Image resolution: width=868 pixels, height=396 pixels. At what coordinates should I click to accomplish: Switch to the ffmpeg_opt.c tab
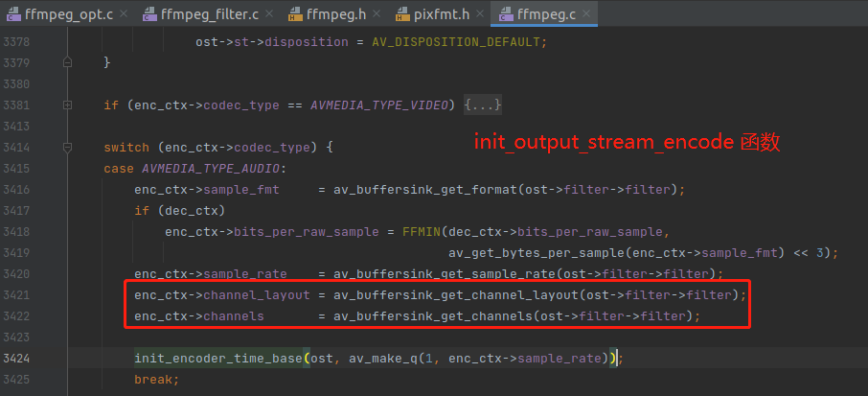click(x=69, y=13)
